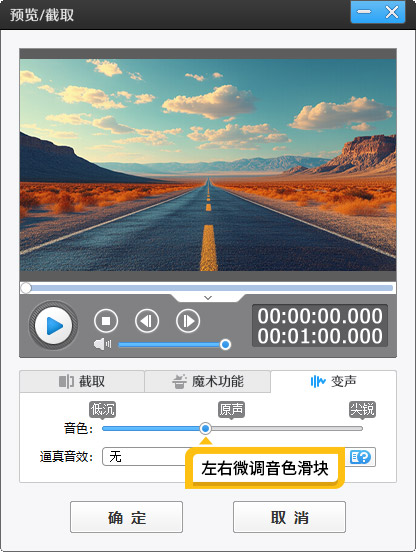416x552 pixels.
Task: Start playback with the blue play button
Action: 53,325
